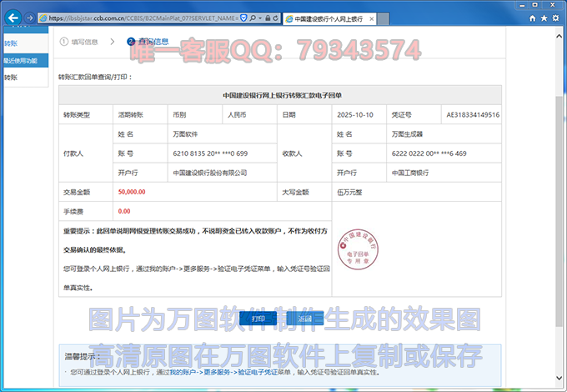Click the security shield icon in address bar

(243, 18)
